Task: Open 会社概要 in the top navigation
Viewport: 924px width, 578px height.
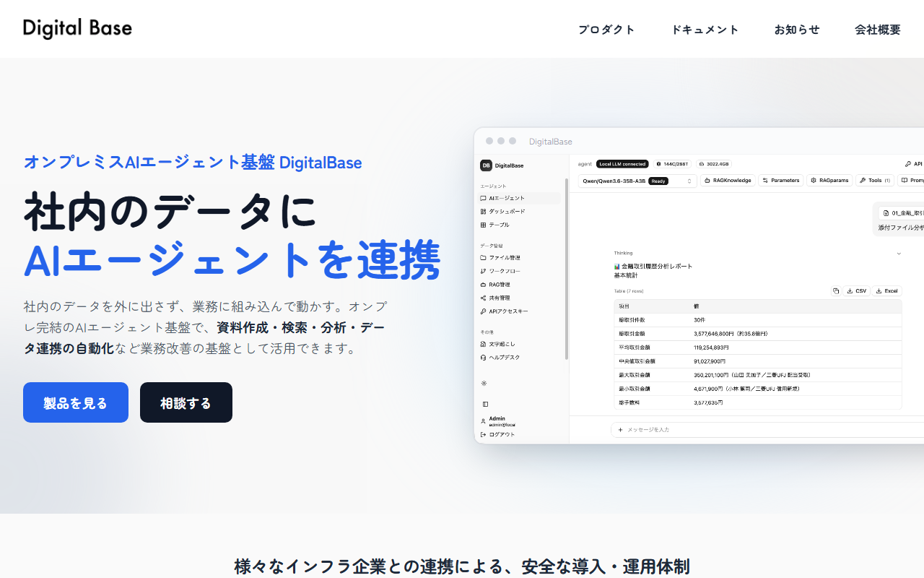Action: coord(878,30)
